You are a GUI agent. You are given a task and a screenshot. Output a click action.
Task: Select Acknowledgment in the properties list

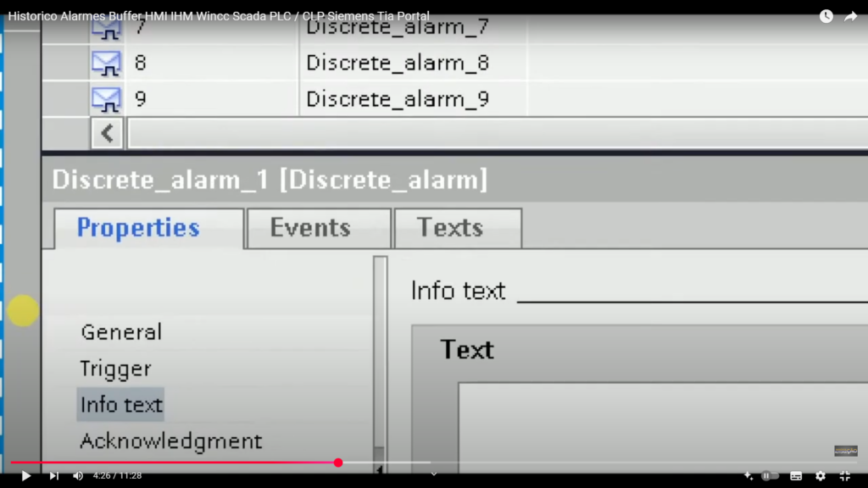[170, 441]
